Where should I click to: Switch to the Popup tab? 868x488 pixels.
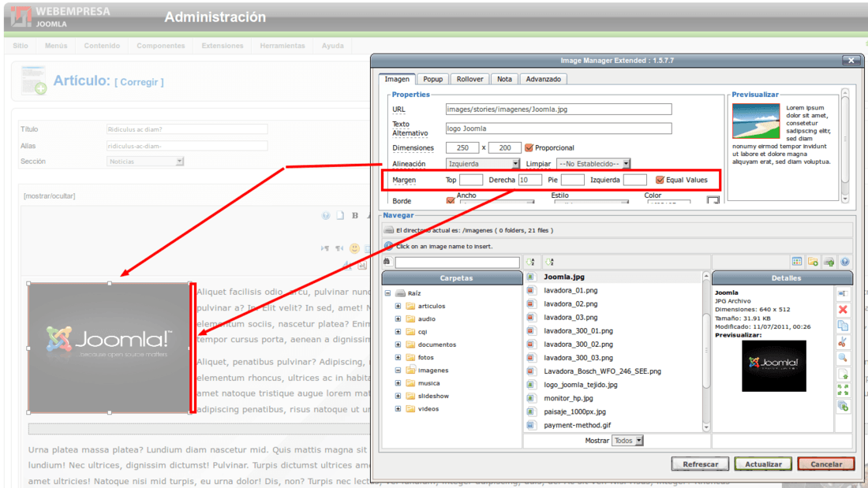coord(433,79)
